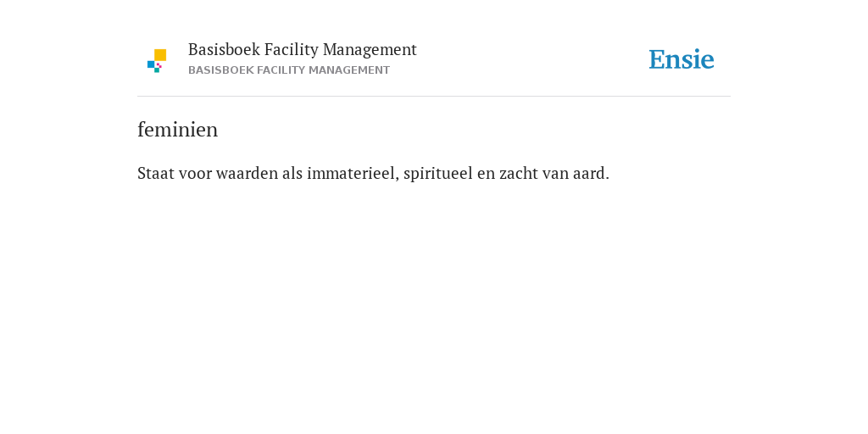Click the empty white area below the definition
This screenshot has height=434, width=868.
pyautogui.click(x=434, y=304)
